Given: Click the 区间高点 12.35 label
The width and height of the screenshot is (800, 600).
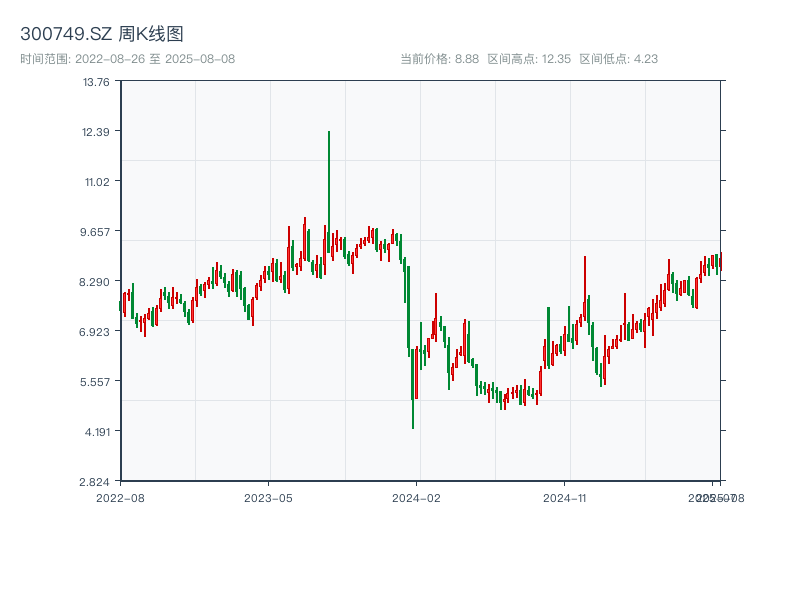Looking at the screenshot, I should point(529,59).
